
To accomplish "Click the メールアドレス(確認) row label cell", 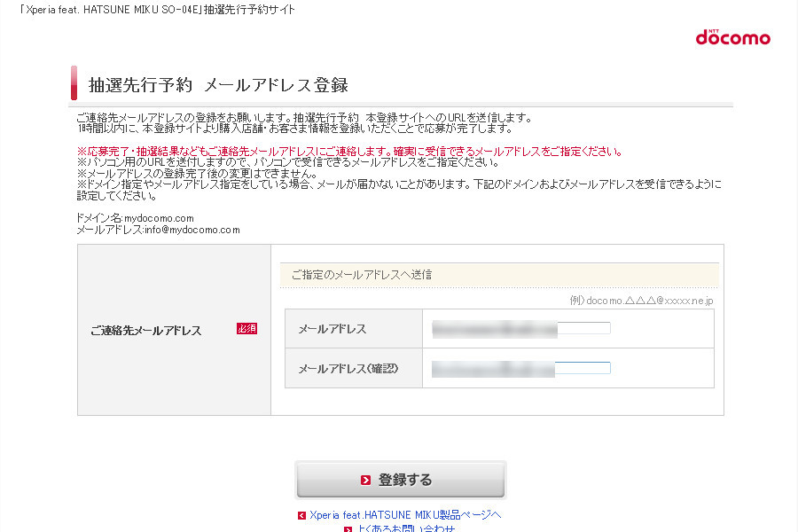I will [x=354, y=369].
